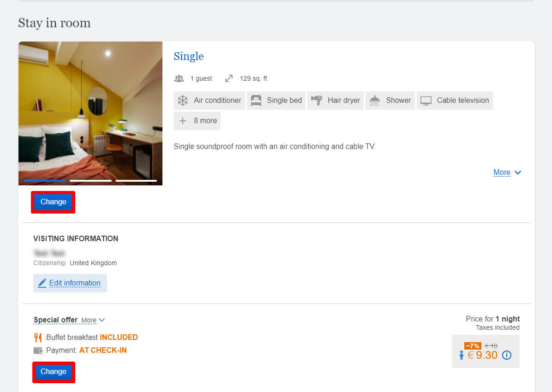Click the Air conditioner snowflake icon

[x=183, y=101]
